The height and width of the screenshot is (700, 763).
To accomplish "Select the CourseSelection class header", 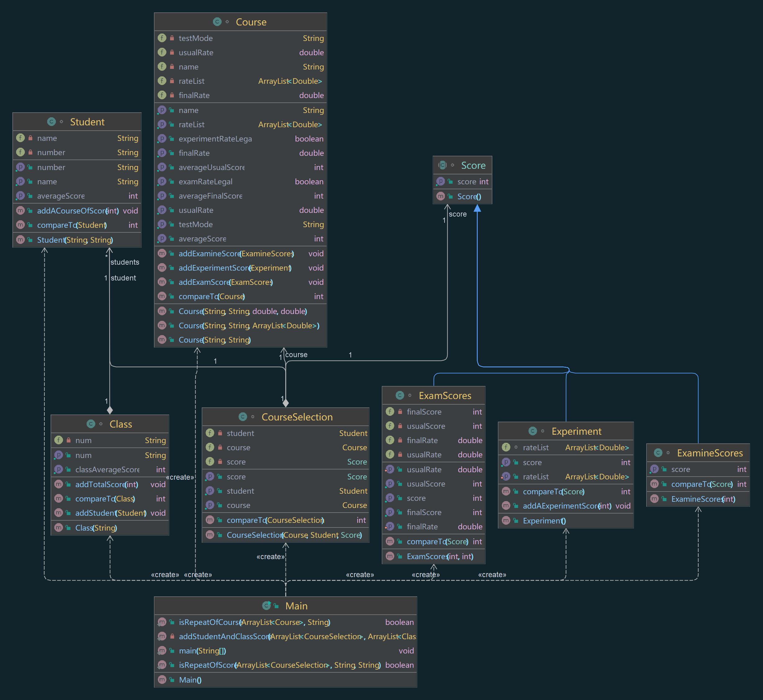I will 297,417.
